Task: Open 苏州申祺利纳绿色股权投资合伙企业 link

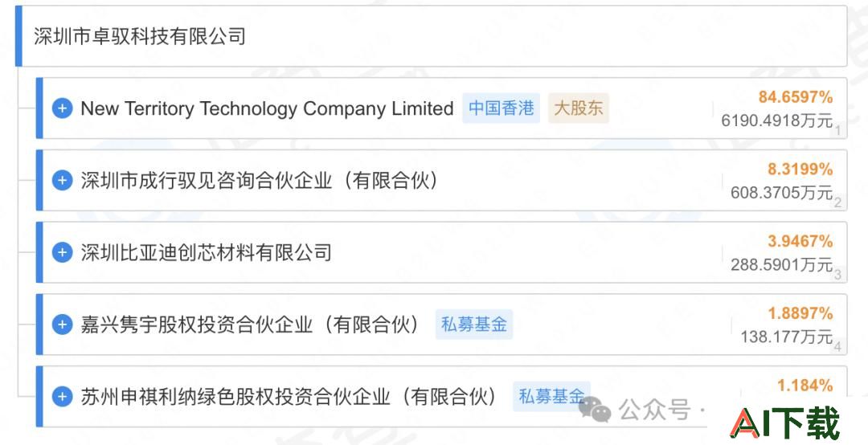Action: pyautogui.click(x=288, y=396)
